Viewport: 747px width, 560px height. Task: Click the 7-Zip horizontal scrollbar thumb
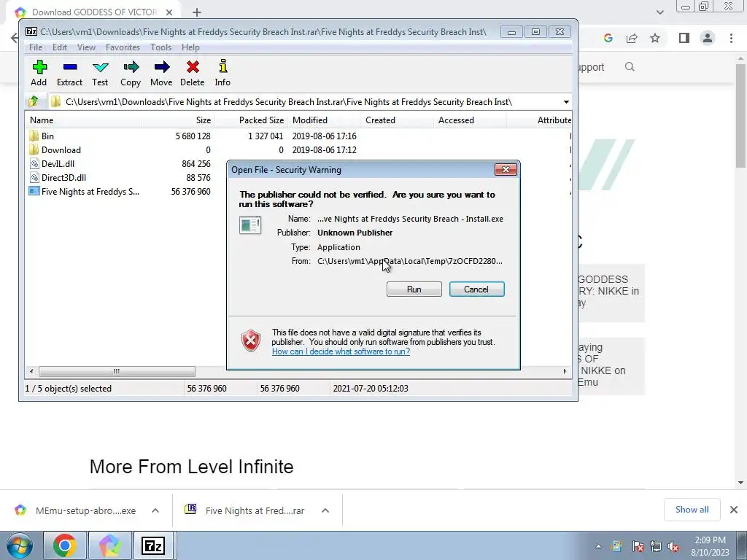(117, 371)
